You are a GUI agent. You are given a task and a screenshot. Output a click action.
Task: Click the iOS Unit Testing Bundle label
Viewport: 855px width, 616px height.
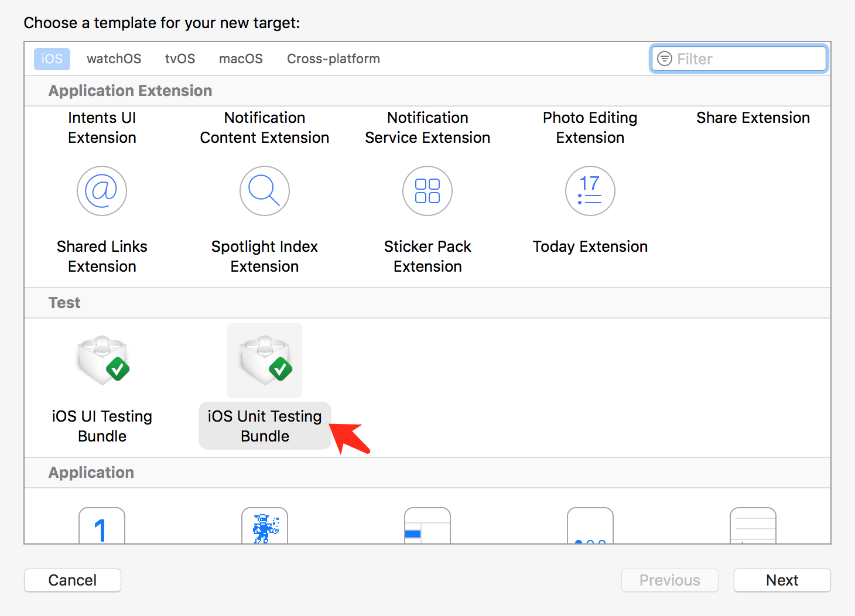click(x=265, y=426)
